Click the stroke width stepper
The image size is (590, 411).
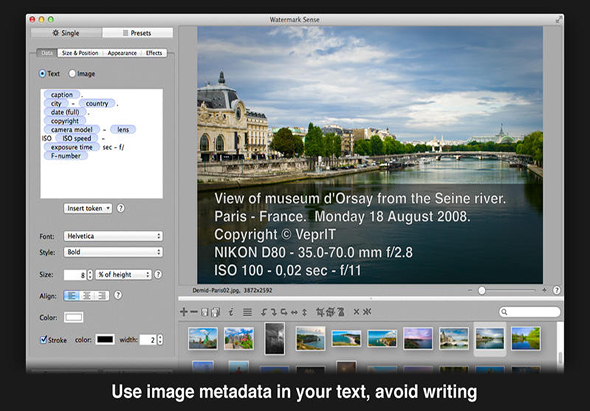[160, 339]
